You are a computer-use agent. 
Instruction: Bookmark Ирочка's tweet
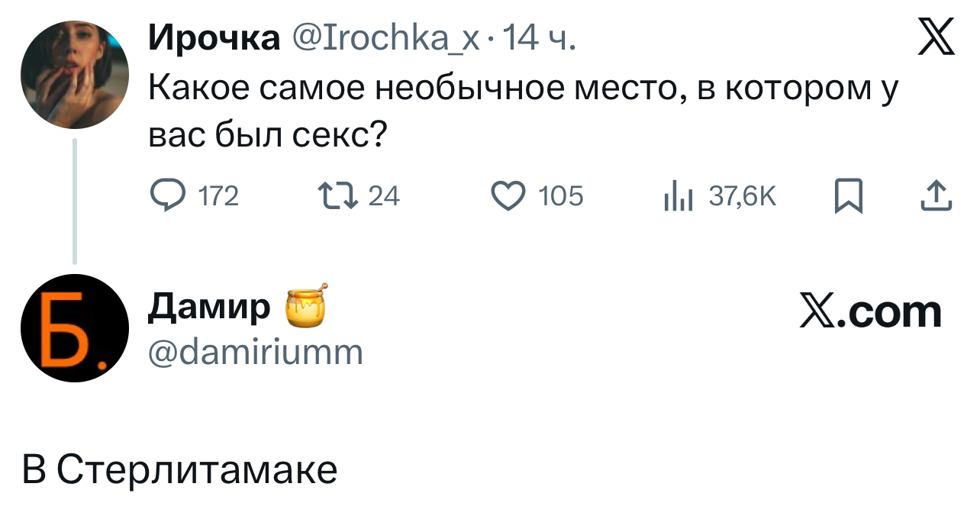(848, 197)
